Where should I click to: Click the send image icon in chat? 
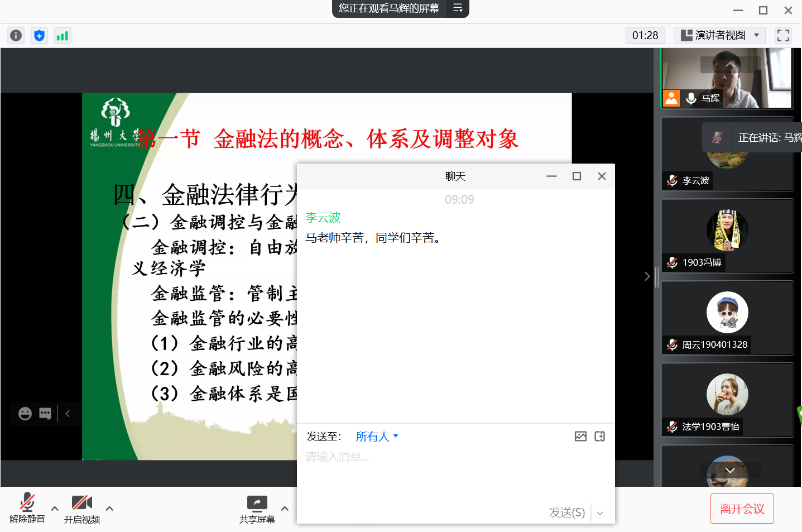[580, 437]
